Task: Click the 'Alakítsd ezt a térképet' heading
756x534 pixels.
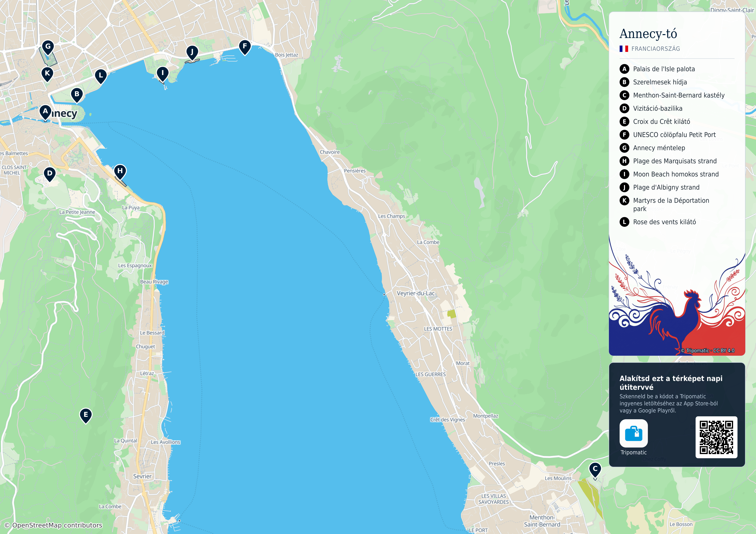Action: [671, 383]
